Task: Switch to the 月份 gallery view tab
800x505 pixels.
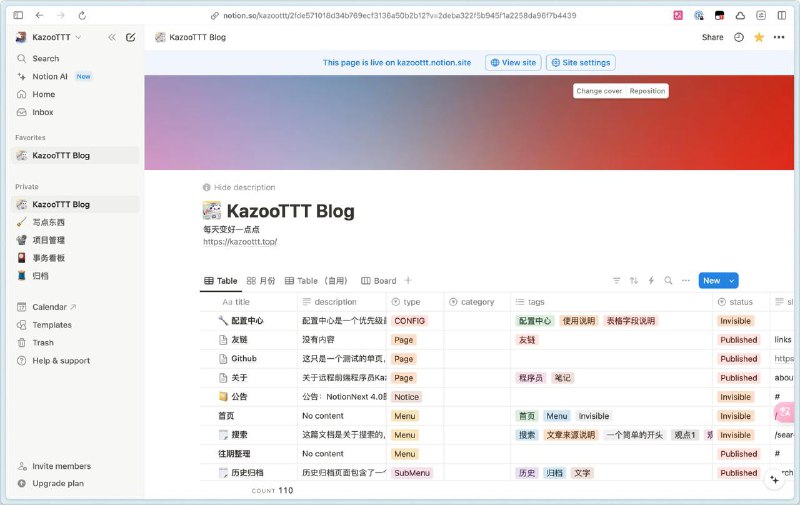Action: click(261, 281)
